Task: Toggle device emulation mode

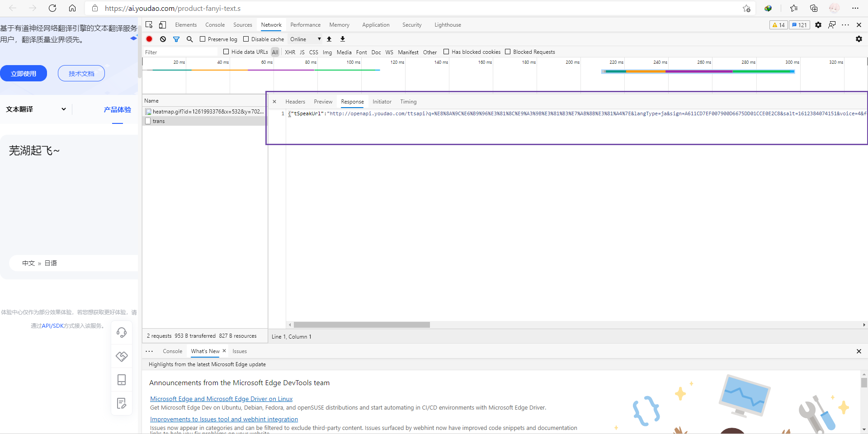Action: [x=163, y=25]
